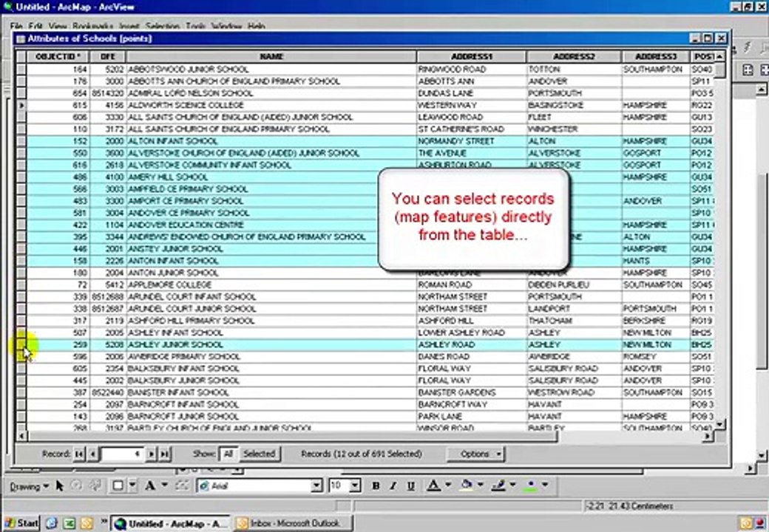This screenshot has width=769, height=532.
Task: Apply the fill color bucket
Action: point(467,485)
